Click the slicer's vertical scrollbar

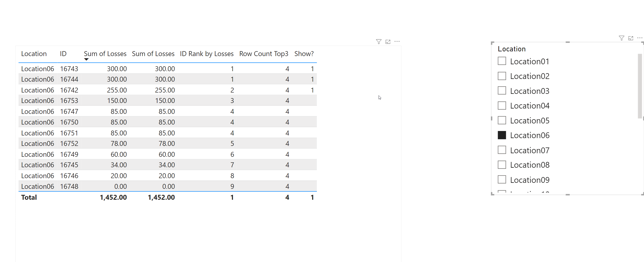(x=640, y=86)
